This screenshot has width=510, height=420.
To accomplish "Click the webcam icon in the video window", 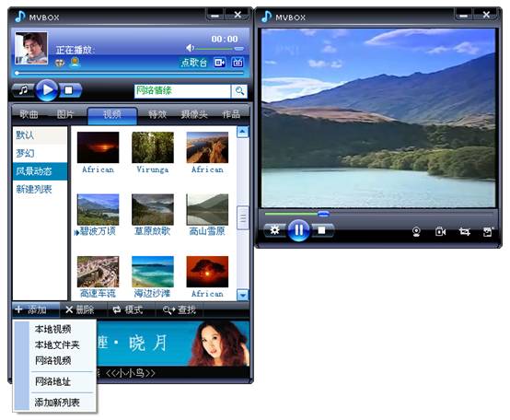I will [416, 231].
